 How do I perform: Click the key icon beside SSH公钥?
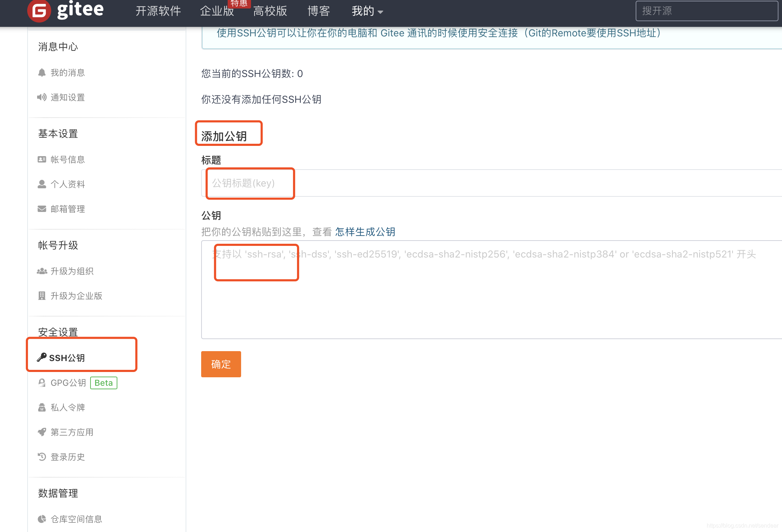click(x=42, y=357)
